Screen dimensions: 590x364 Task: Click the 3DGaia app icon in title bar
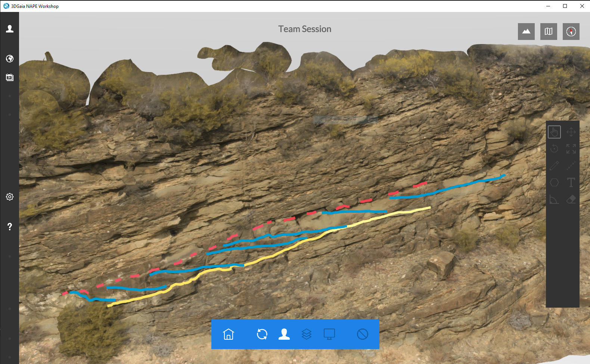(x=6, y=6)
